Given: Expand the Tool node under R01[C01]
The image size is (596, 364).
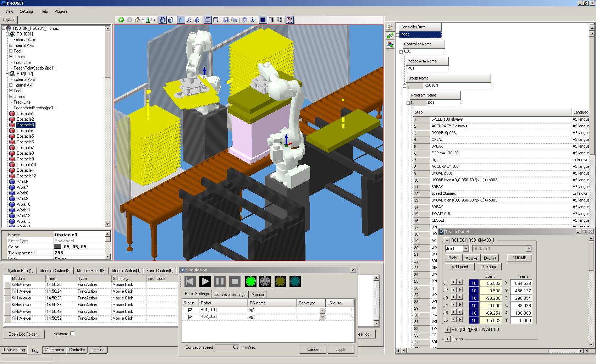Looking at the screenshot, I should click(x=11, y=51).
